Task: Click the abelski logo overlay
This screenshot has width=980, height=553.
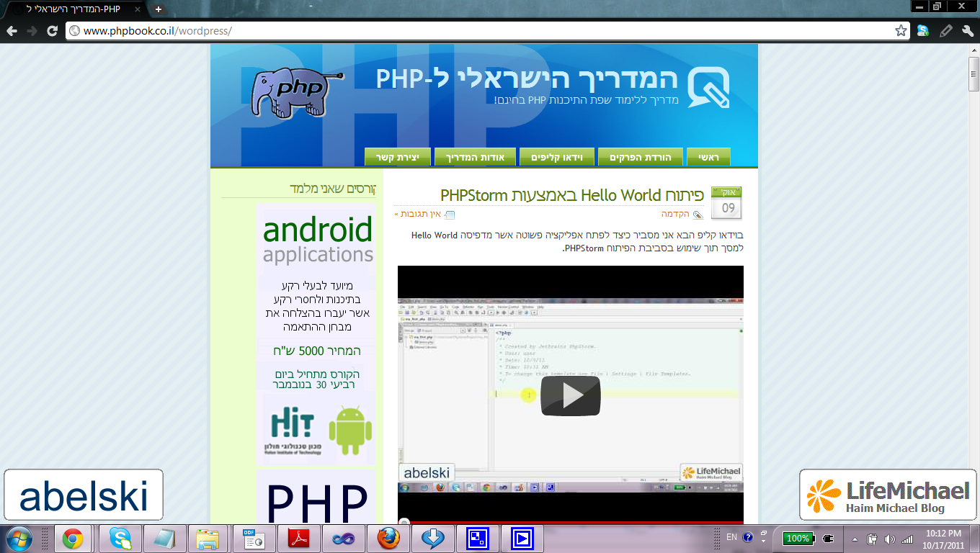Action: pos(84,495)
